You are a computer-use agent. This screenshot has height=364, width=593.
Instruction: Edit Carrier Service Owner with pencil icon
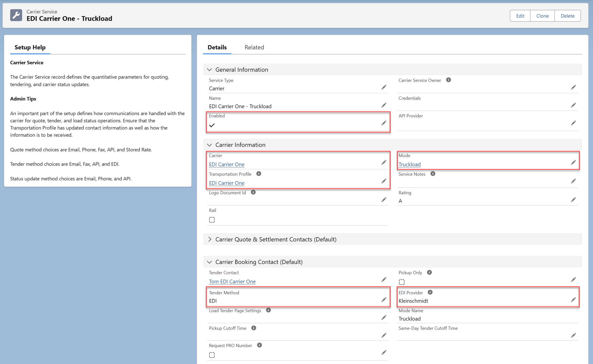click(573, 87)
